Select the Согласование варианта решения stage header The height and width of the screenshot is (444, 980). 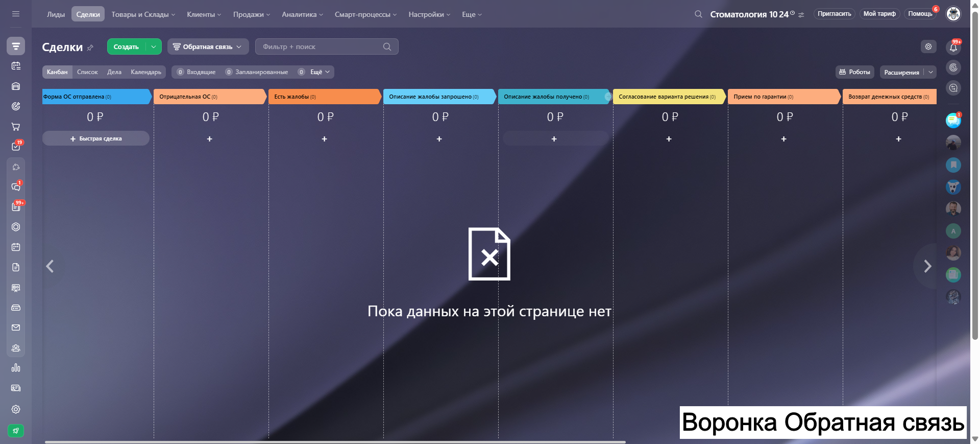(670, 97)
